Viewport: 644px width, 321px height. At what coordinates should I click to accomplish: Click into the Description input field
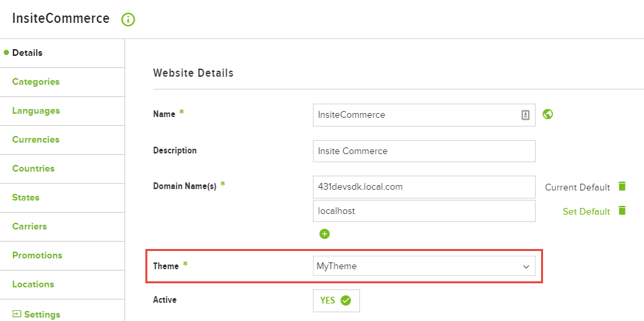(424, 151)
